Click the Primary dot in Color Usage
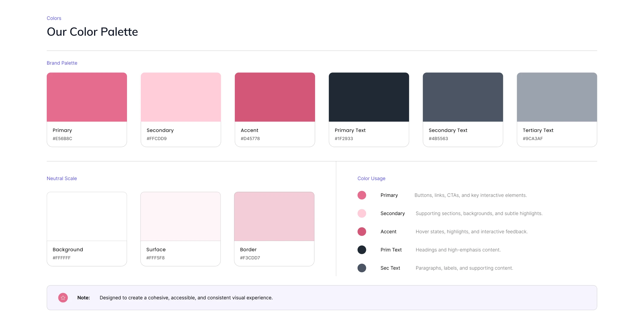Viewport: 644px width, 323px height. (x=362, y=195)
